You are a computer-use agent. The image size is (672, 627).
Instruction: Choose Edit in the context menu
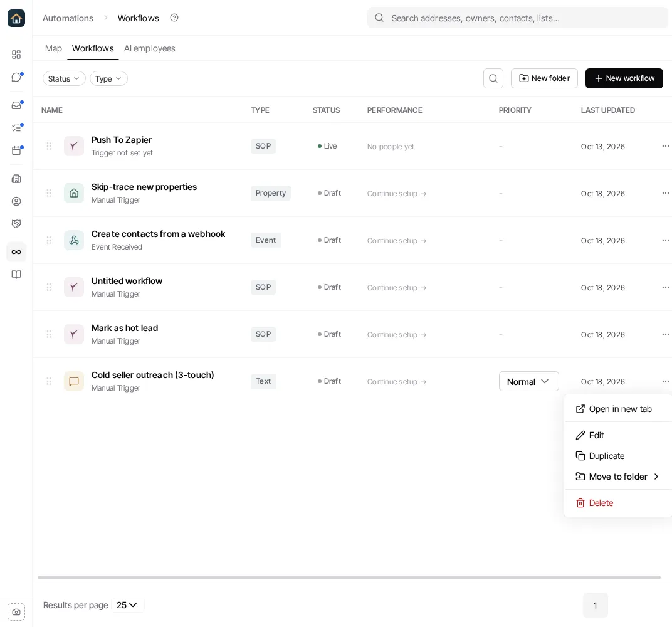(x=617, y=435)
